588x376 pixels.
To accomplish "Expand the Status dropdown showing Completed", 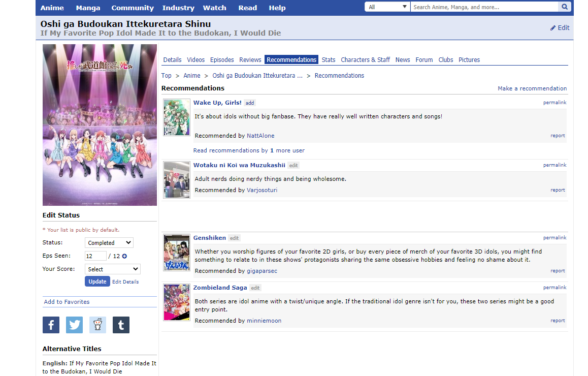I will point(109,243).
